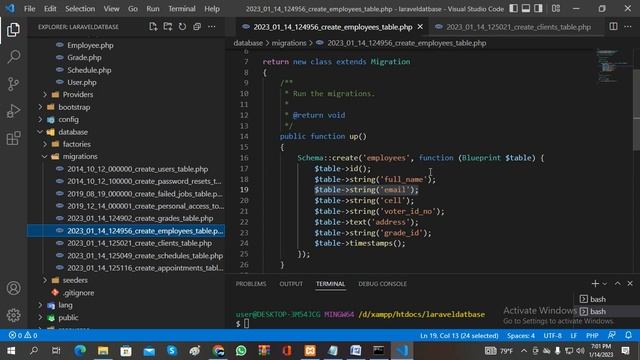This screenshot has width=640, height=360.
Task: Close the terminal panel
Action: [630, 283]
